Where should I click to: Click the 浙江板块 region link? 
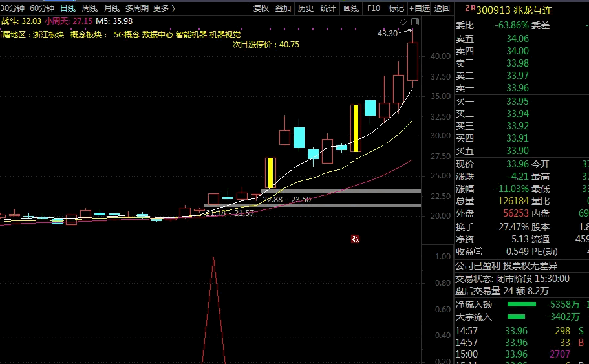48,34
